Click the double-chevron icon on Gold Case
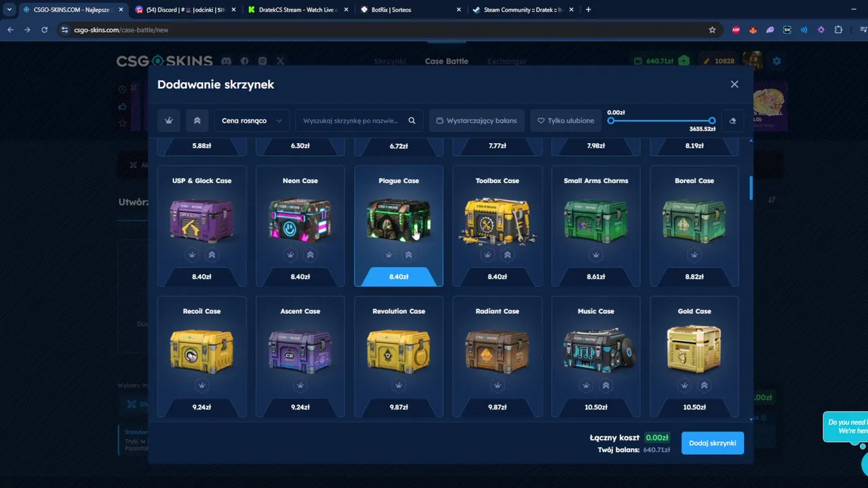The height and width of the screenshot is (488, 868). [x=705, y=385]
